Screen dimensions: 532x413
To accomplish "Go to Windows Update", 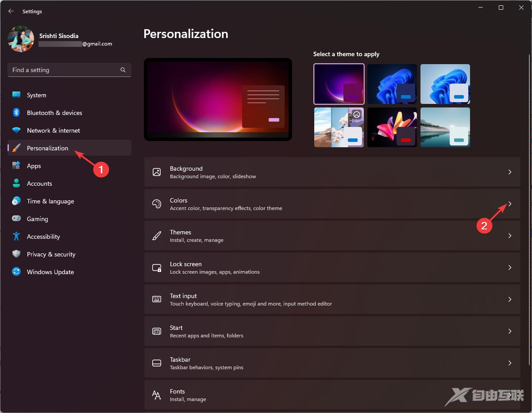I will point(69,272).
